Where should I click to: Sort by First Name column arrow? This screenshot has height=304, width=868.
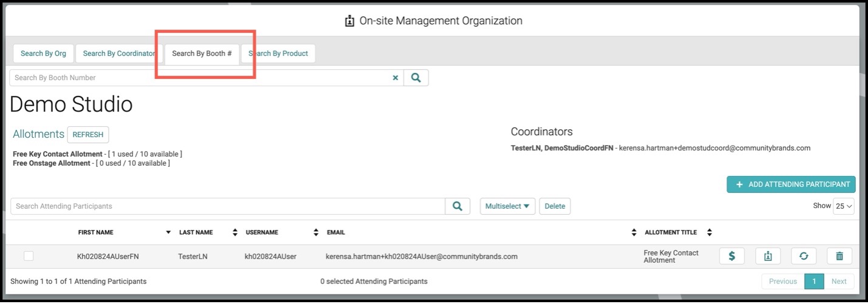(168, 232)
